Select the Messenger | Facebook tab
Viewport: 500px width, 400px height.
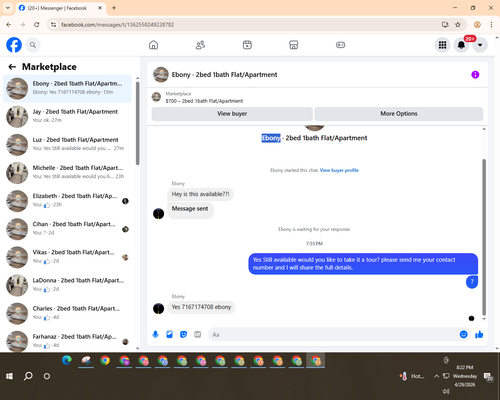click(61, 8)
